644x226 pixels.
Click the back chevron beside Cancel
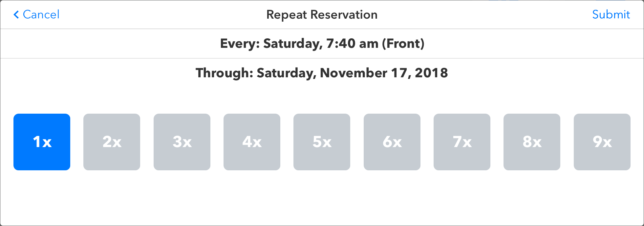click(16, 14)
